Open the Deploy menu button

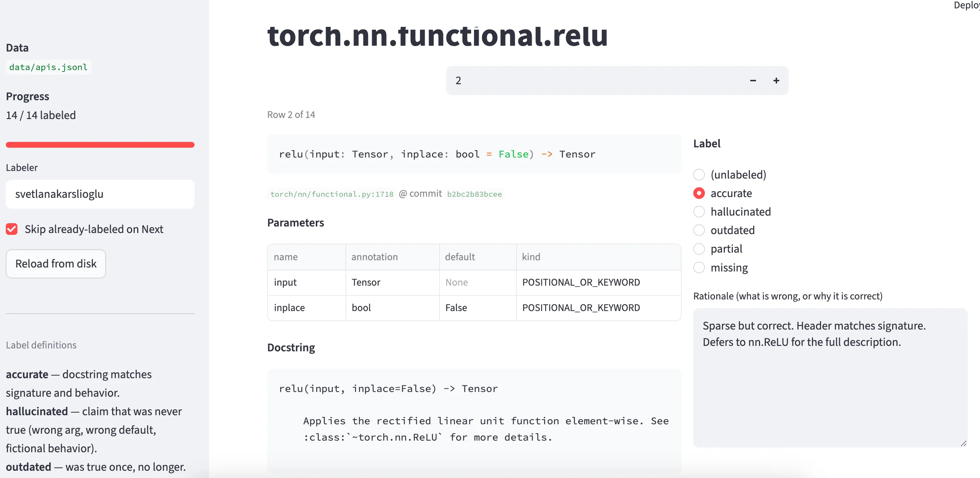point(967,5)
